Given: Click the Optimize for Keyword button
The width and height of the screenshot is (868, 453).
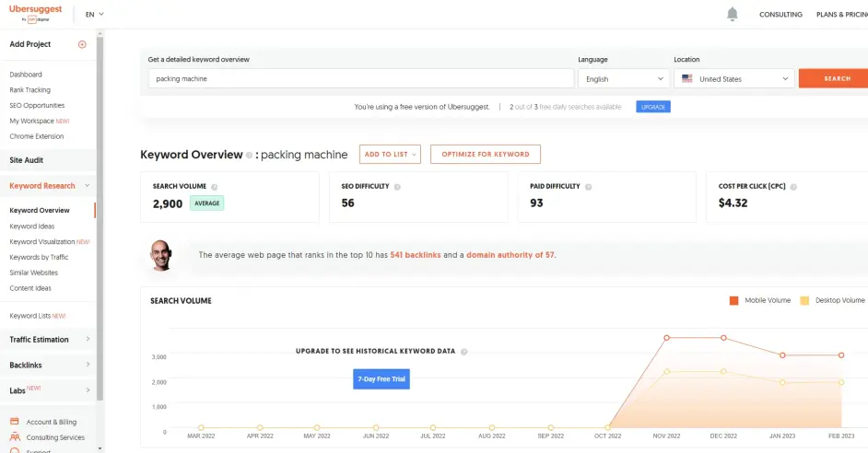Looking at the screenshot, I should pos(485,155).
